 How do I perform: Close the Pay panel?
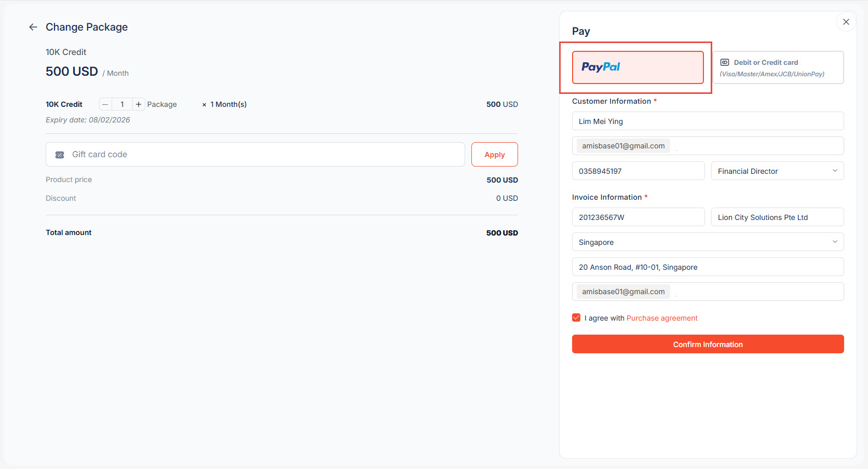point(846,22)
